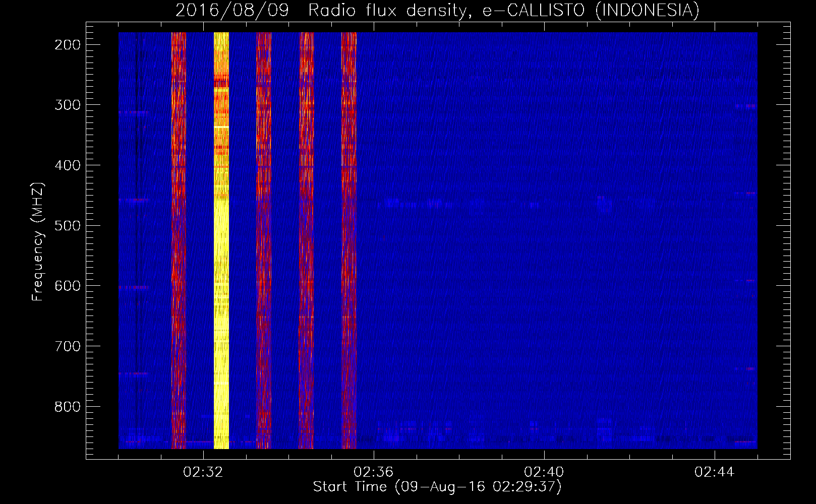Image resolution: width=816 pixels, height=504 pixels.
Task: Click the 800 frequency tick label
Action: 67,406
